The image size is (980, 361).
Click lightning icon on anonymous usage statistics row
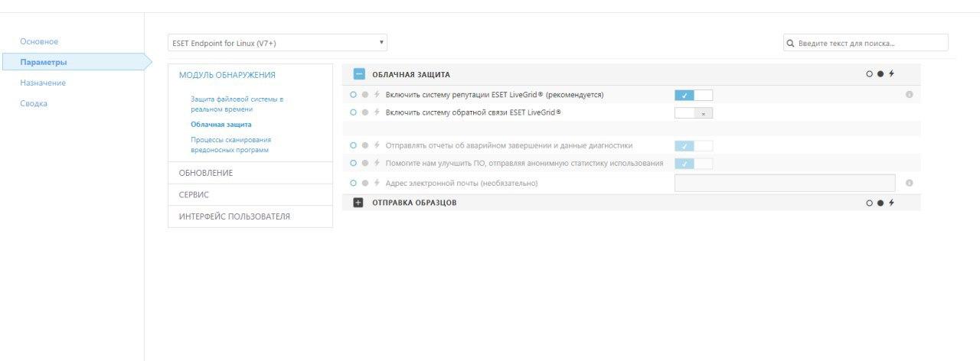(377, 163)
